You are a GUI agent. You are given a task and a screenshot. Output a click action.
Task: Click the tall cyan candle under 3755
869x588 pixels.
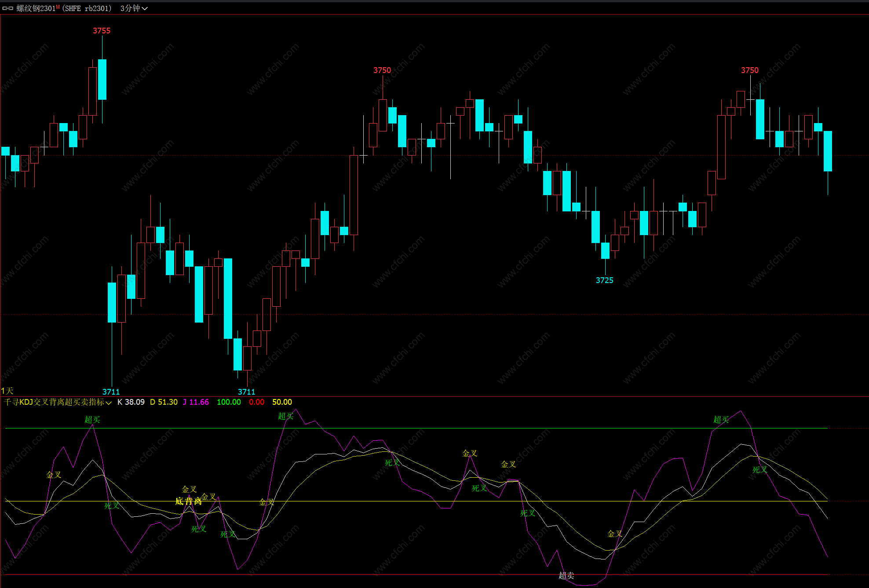102,80
